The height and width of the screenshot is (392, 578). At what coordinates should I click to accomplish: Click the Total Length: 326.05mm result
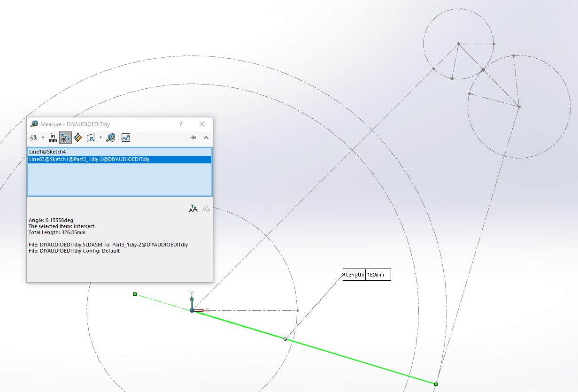click(57, 232)
